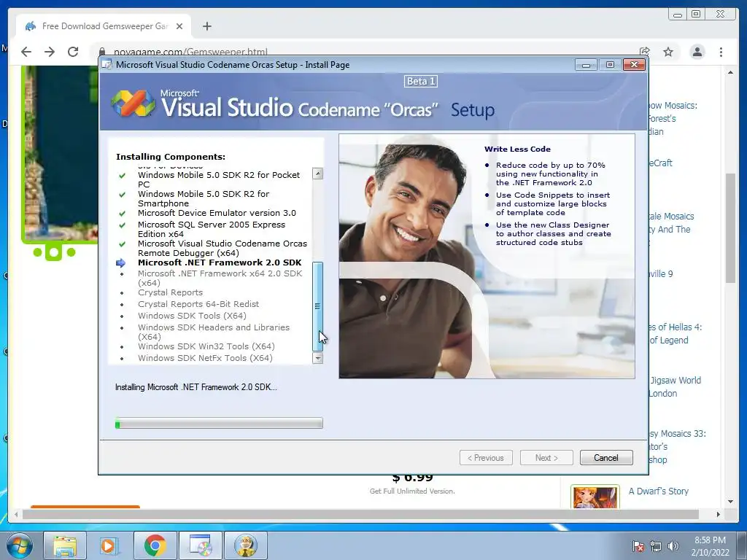Click the 'Write Less Code' heading
Screen dimensions: 747x560
[517, 149]
